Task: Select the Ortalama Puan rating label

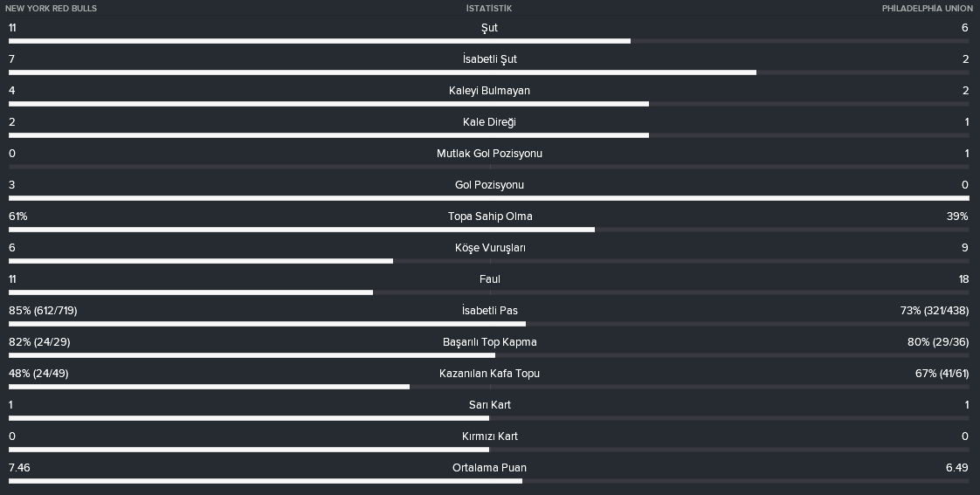Action: click(489, 468)
